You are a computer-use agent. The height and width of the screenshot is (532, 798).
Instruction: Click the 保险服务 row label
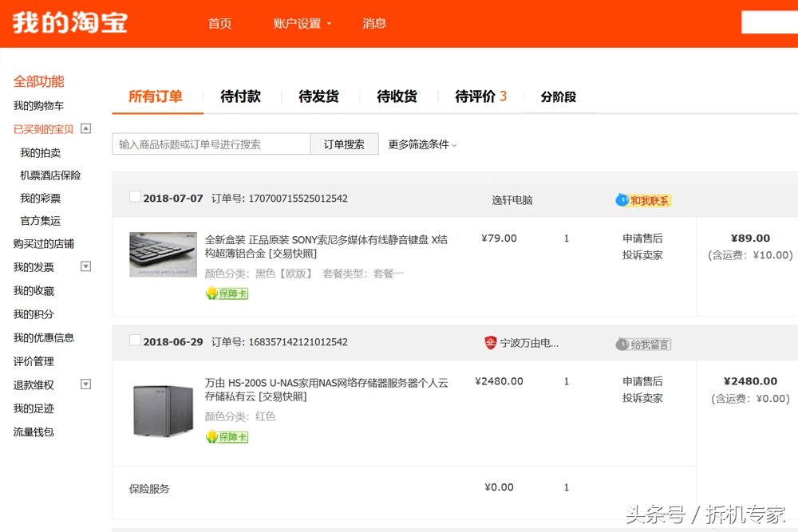point(149,489)
